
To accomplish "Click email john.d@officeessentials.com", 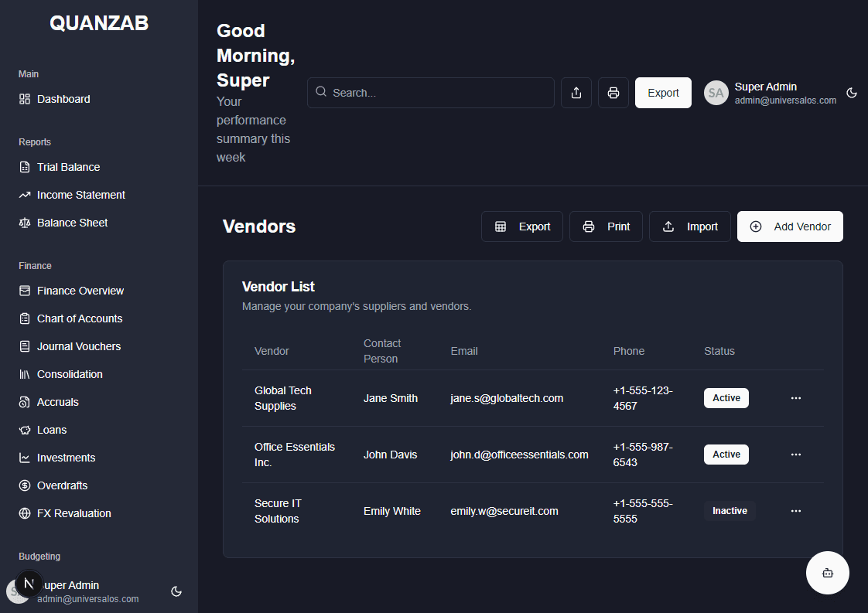I will coord(519,455).
